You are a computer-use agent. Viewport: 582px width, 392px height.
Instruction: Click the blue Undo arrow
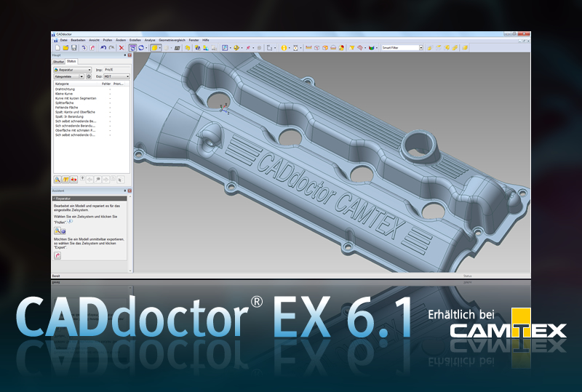tap(103, 48)
